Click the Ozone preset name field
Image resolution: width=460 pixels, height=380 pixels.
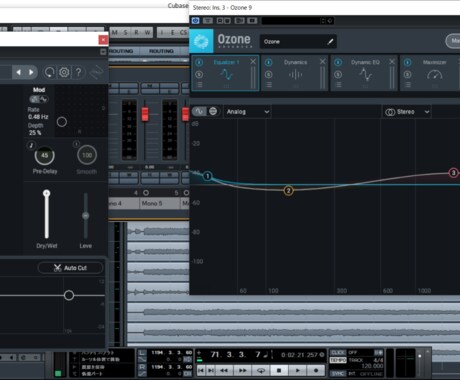pos(298,42)
